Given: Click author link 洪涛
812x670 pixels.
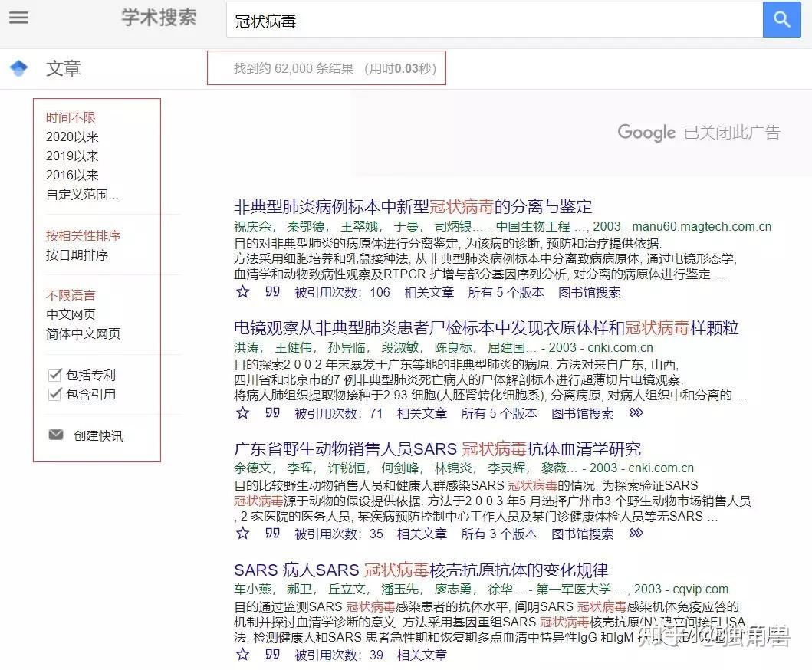Looking at the screenshot, I should [246, 347].
